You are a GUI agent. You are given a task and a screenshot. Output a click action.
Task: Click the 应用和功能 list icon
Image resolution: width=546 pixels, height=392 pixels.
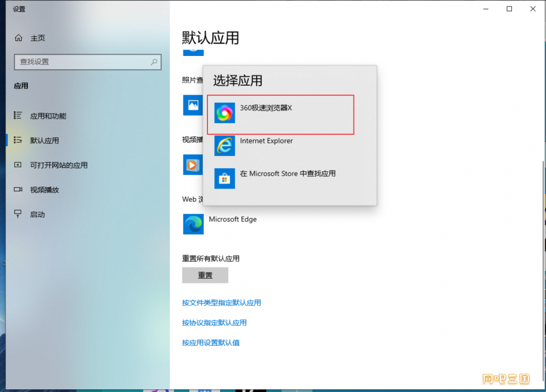pos(18,116)
